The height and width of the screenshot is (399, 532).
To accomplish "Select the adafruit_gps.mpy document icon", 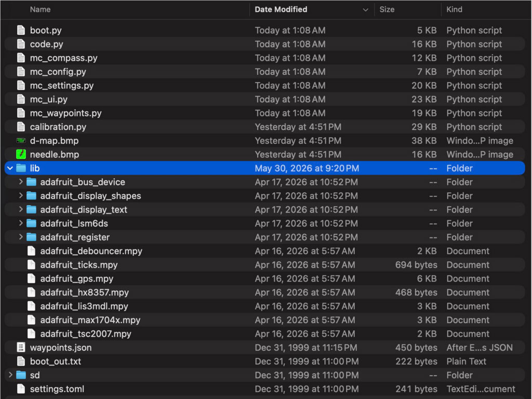I will pos(31,278).
